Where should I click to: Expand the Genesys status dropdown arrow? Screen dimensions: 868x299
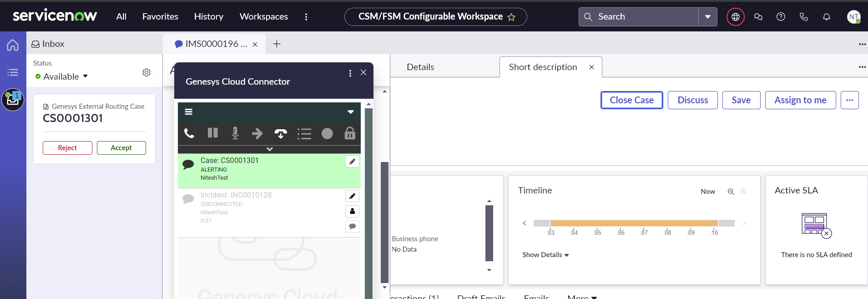coord(351,112)
